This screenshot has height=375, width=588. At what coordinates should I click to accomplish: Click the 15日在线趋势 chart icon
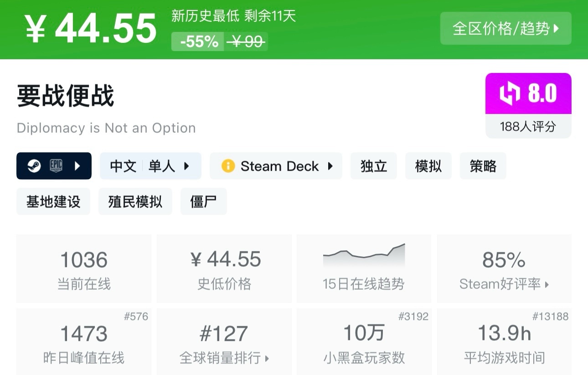click(363, 256)
